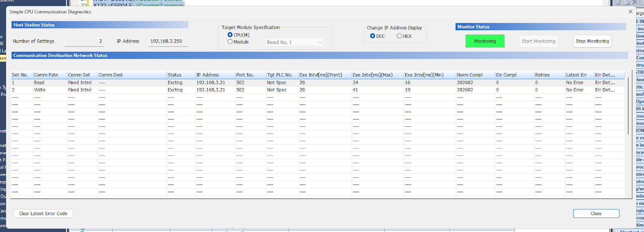
Task: Click Err Det... cell in Read row
Action: pos(605,82)
